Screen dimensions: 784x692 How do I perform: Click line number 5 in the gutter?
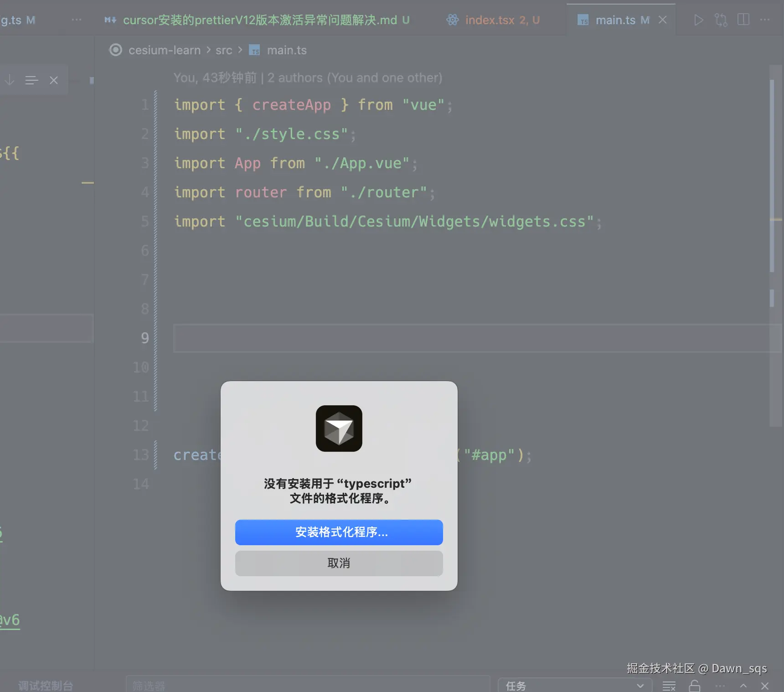[145, 222]
